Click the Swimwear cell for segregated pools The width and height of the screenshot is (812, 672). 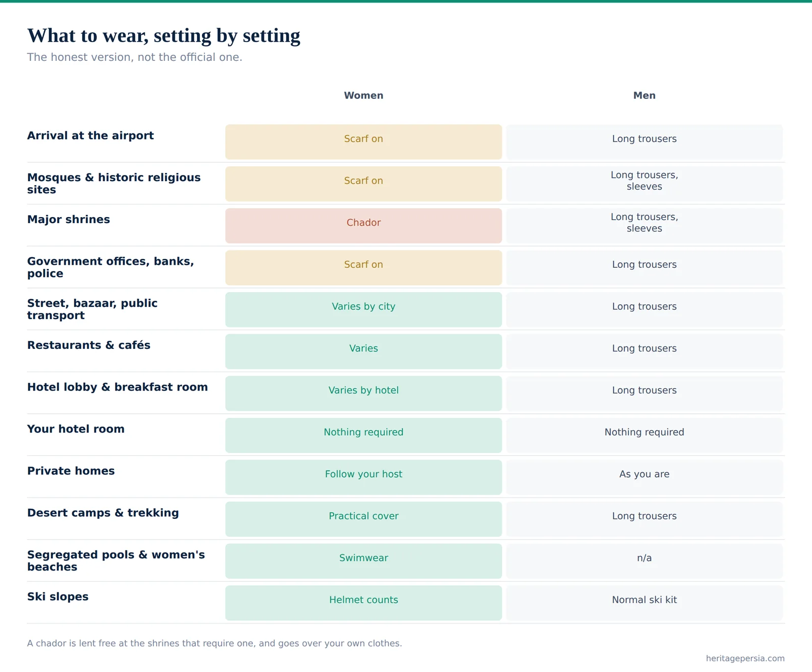point(363,561)
